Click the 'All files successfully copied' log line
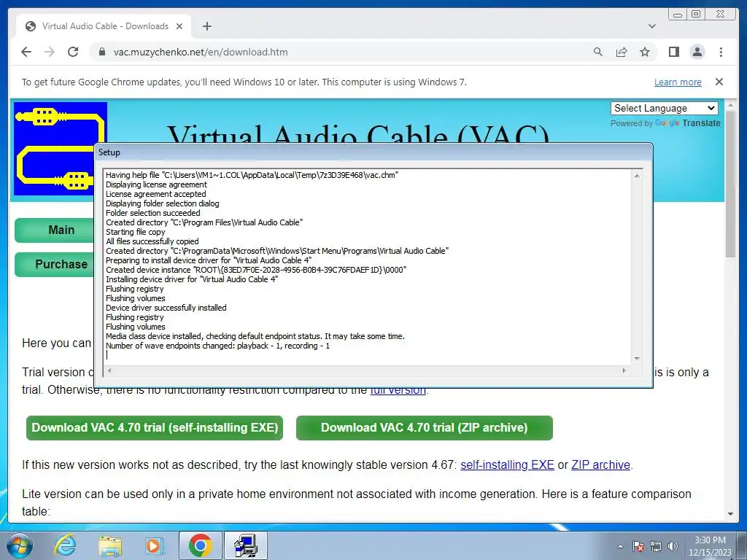747x560 pixels. pos(152,241)
